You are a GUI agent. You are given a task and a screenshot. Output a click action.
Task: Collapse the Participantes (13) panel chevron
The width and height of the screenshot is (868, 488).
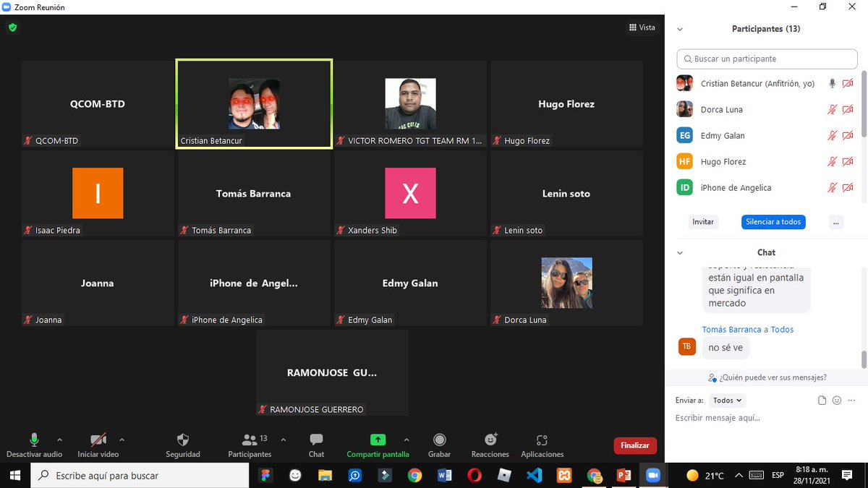[x=679, y=30]
